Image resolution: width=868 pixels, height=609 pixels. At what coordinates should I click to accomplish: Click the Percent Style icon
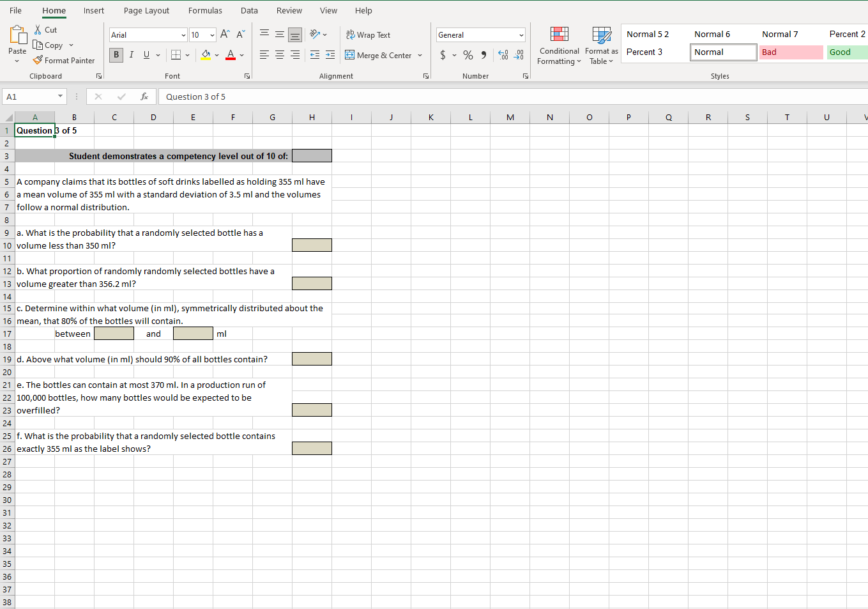(x=468, y=56)
